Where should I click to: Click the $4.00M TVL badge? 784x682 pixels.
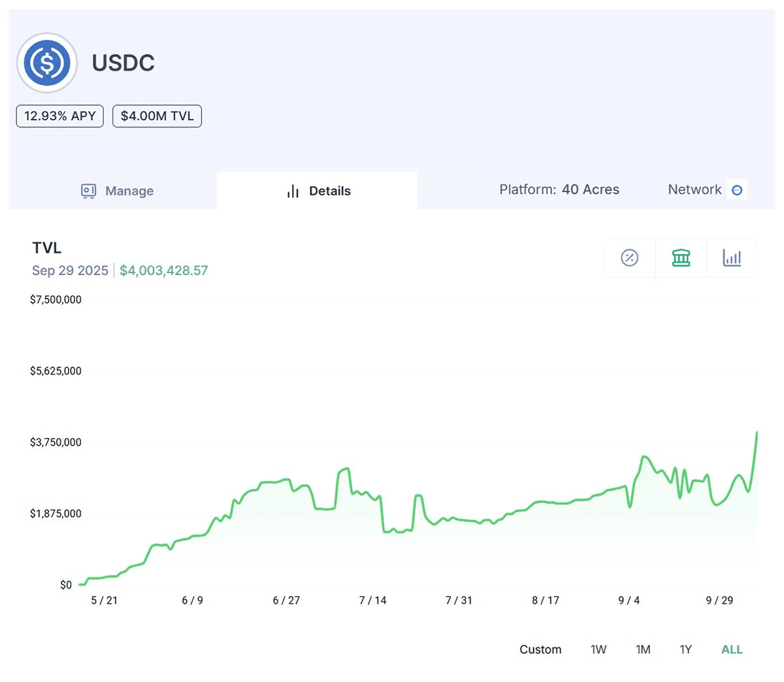pos(157,116)
